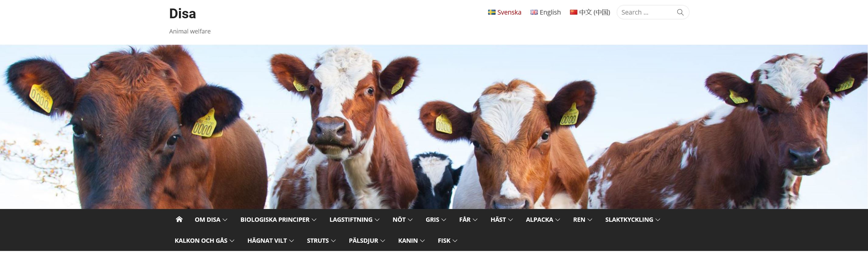Open the GRIS menu item
This screenshot has height=254, width=868.
(432, 220)
